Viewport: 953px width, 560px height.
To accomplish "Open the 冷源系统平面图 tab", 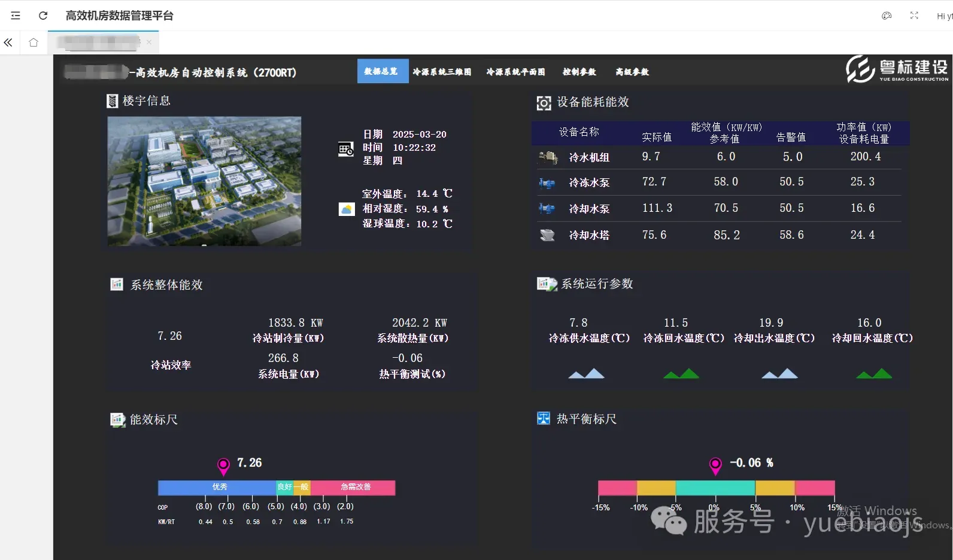I will click(x=515, y=72).
